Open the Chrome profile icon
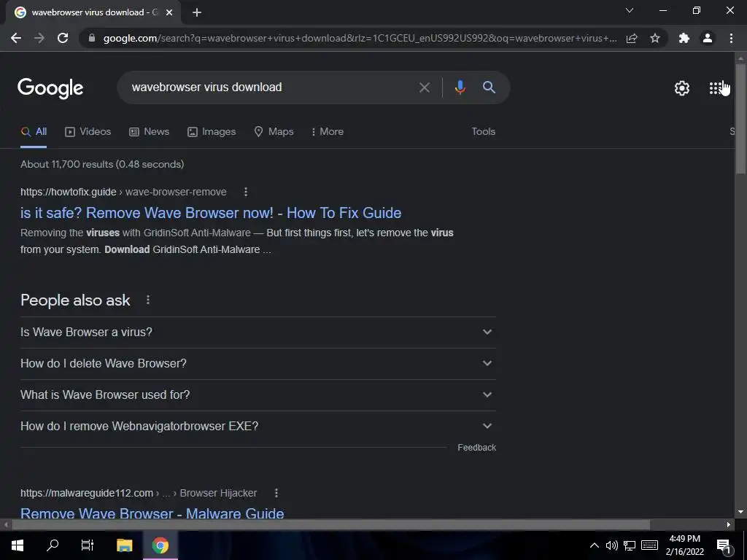The image size is (747, 560). point(708,38)
